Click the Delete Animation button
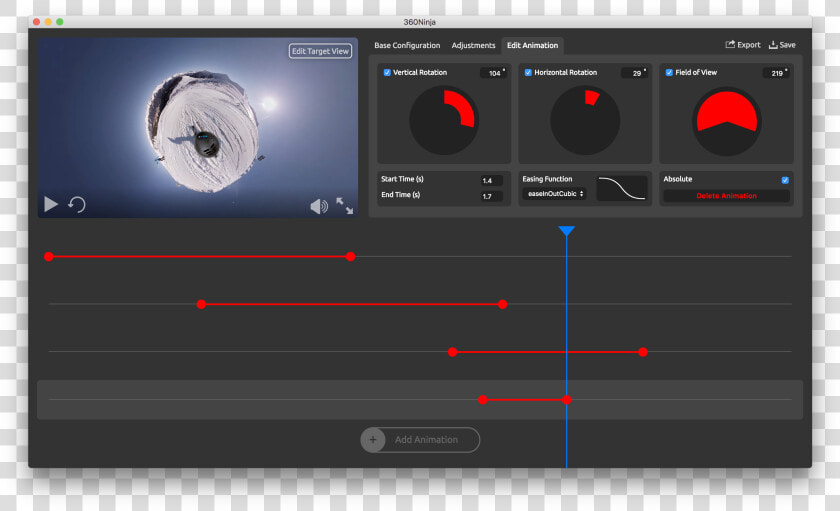Image resolution: width=840 pixels, height=511 pixels. click(x=726, y=196)
